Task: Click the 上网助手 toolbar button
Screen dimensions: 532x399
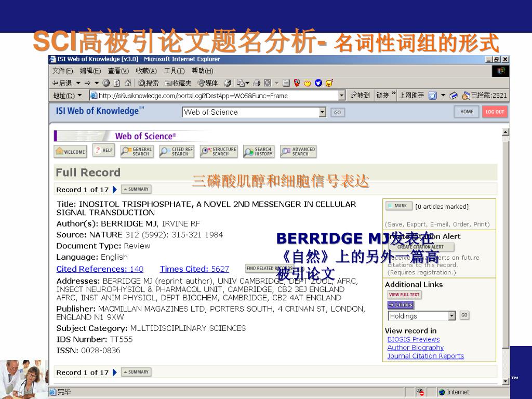Action: coord(411,96)
